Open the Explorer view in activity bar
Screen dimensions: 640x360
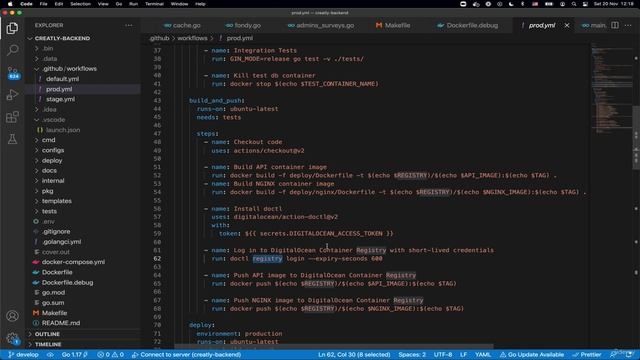tap(12, 28)
